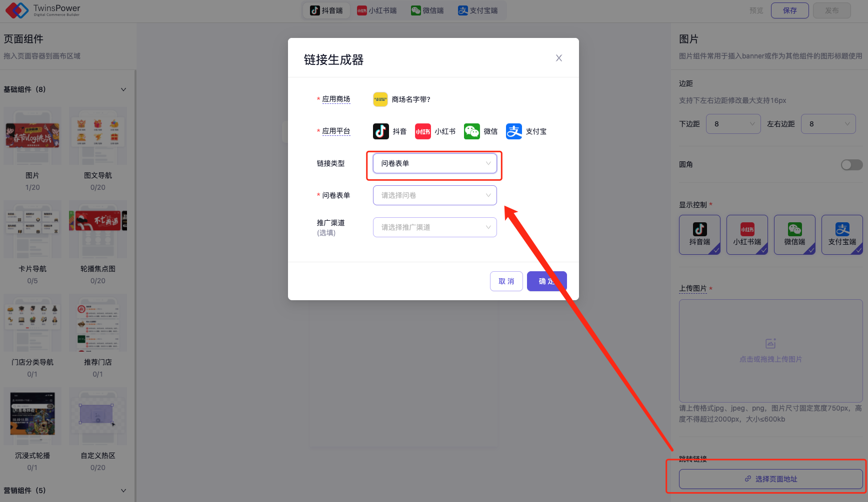The image size is (868, 502).
Task: Toggle 抖音端 display control option
Action: click(699, 235)
